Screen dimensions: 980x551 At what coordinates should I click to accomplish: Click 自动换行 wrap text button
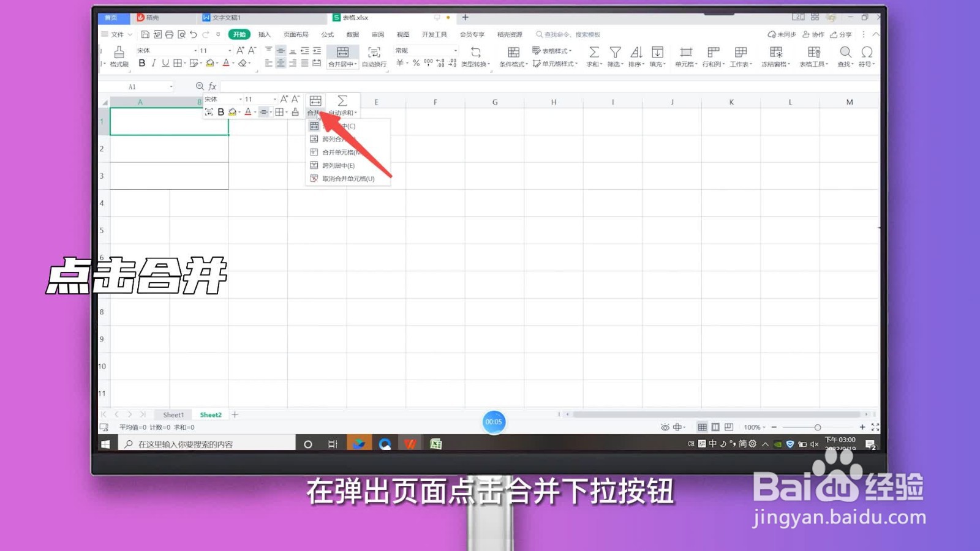click(374, 56)
